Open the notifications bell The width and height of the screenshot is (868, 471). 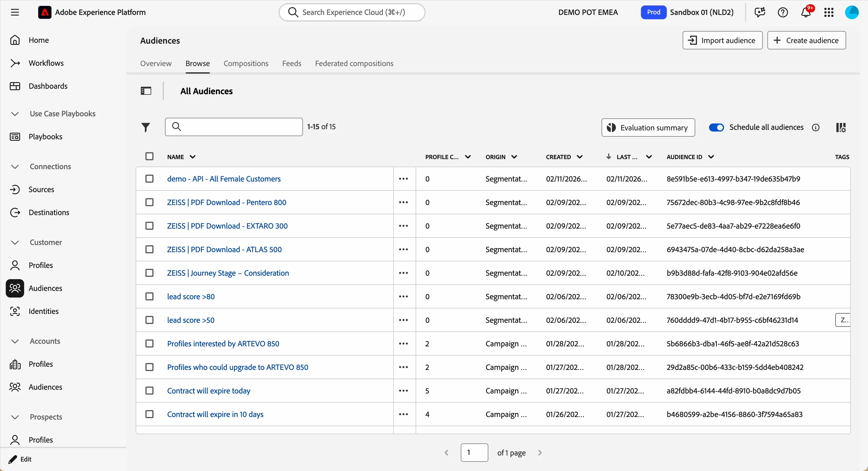pyautogui.click(x=806, y=12)
